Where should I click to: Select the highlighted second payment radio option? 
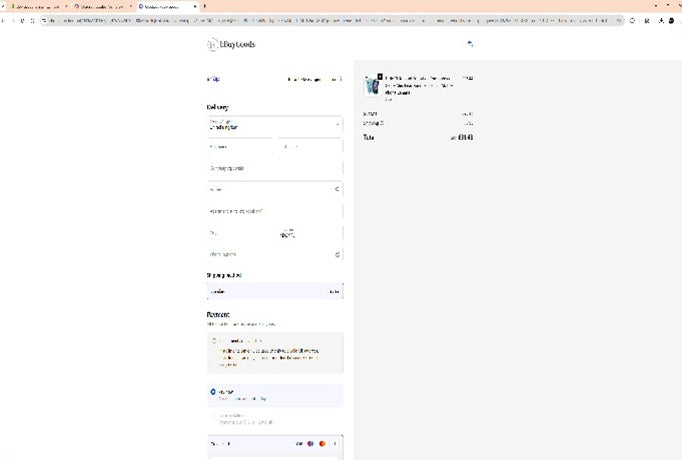click(213, 393)
